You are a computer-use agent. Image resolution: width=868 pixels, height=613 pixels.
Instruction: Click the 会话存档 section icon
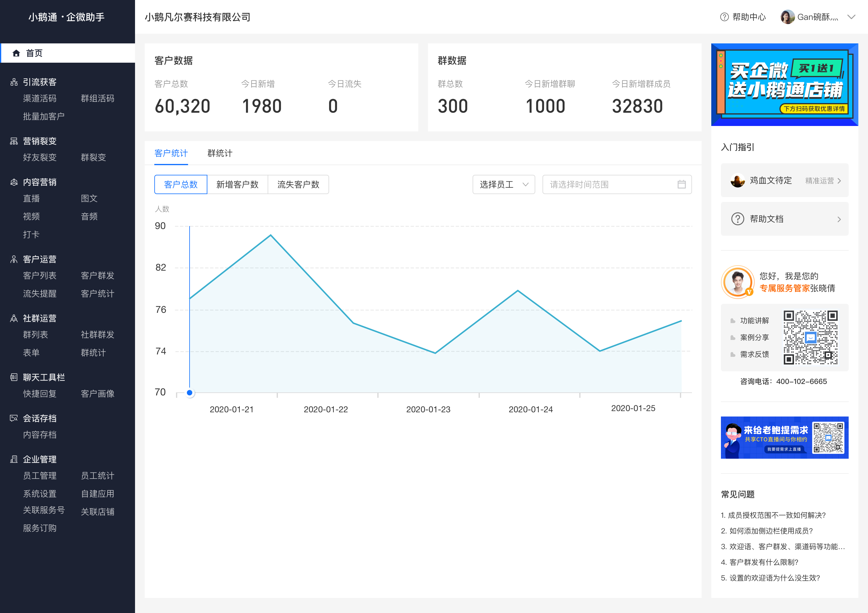14,418
